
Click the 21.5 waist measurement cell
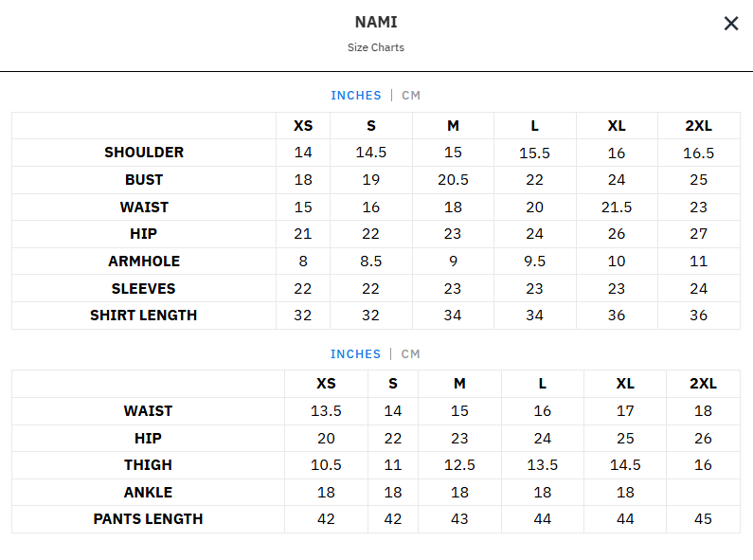coord(617,208)
